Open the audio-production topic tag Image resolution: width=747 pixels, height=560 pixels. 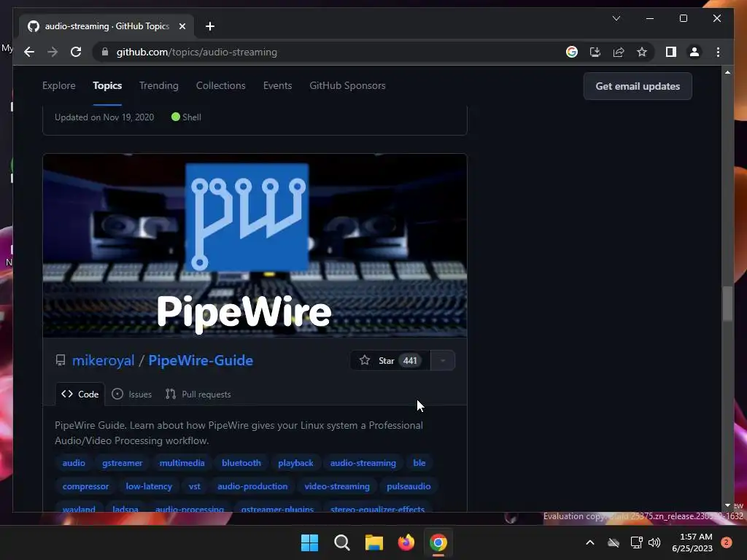[252, 486]
